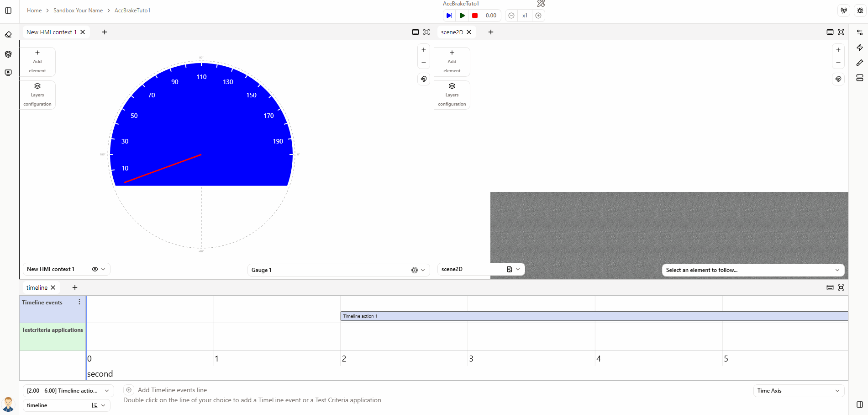Open Layers configuration in scene2D panel
868x415 pixels.
pos(452,95)
